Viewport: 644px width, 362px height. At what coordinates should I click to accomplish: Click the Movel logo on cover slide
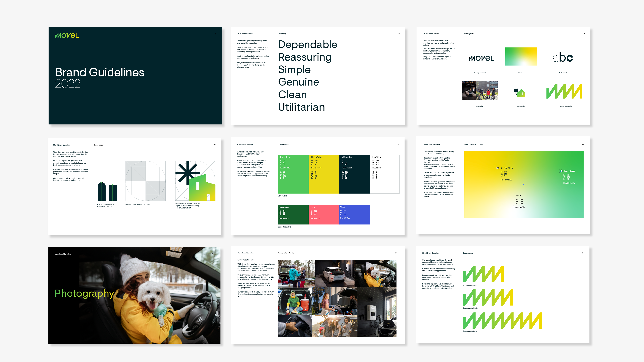coord(67,36)
